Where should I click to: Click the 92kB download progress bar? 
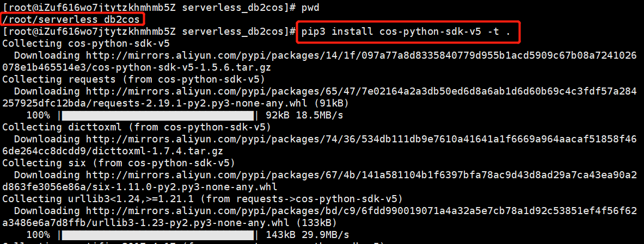click(x=158, y=115)
